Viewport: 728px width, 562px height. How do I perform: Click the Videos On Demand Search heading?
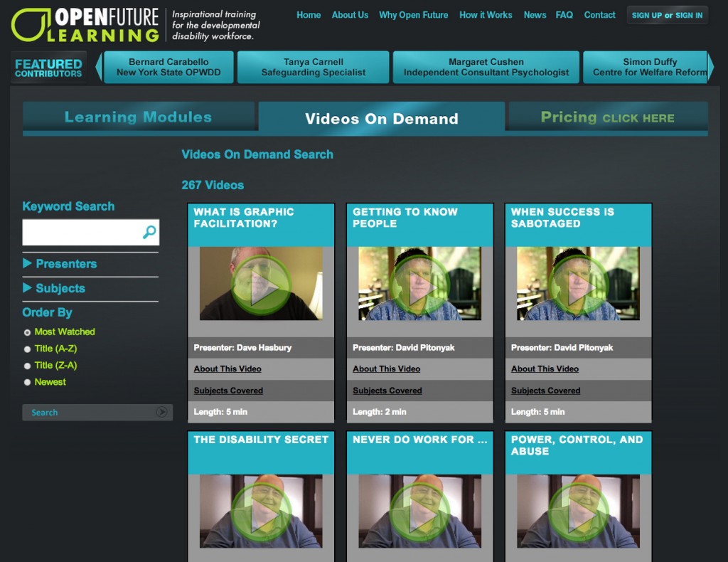(257, 154)
